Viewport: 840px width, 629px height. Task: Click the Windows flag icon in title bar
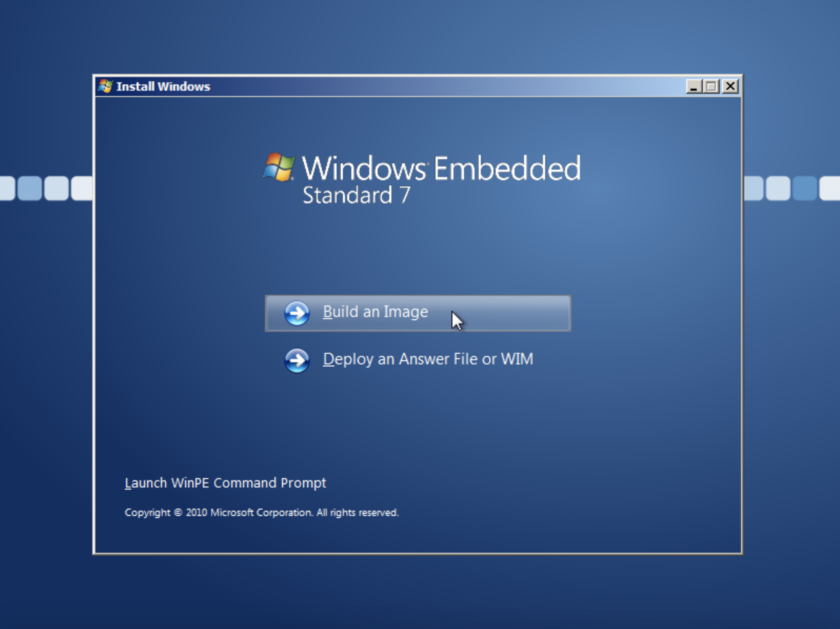[x=105, y=86]
